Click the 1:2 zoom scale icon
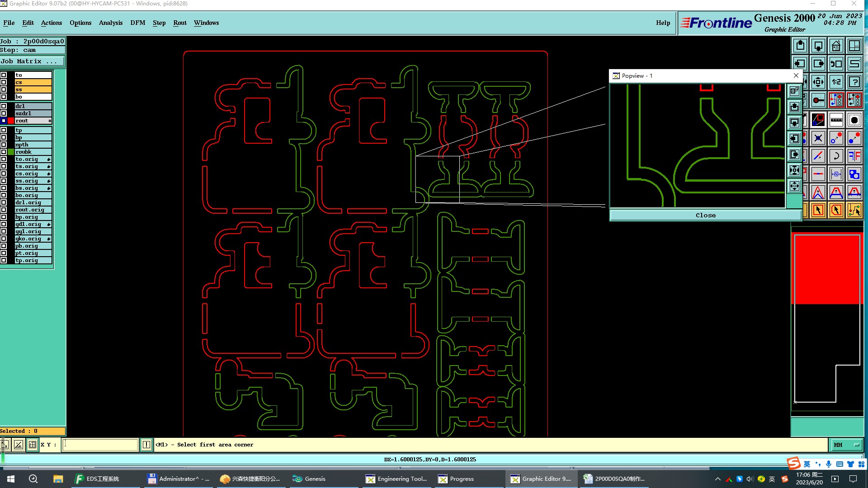868x488 pixels. click(x=836, y=82)
